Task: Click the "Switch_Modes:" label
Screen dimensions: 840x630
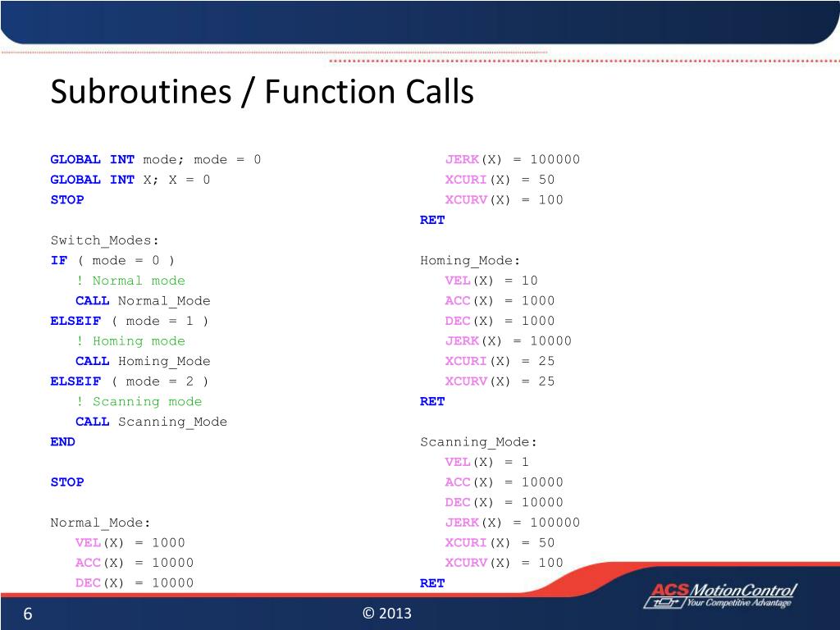Action: click(x=104, y=240)
